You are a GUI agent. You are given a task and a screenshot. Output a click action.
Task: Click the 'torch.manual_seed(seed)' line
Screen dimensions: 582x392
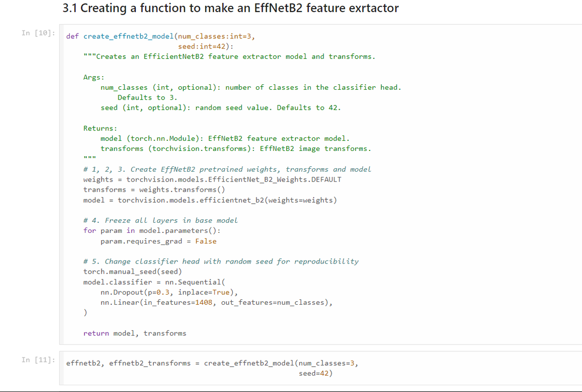point(133,272)
